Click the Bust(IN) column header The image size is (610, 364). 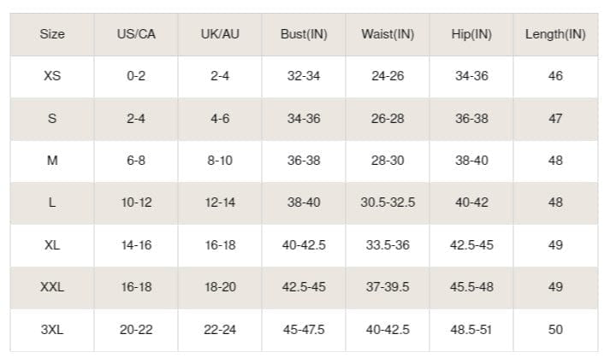(304, 34)
